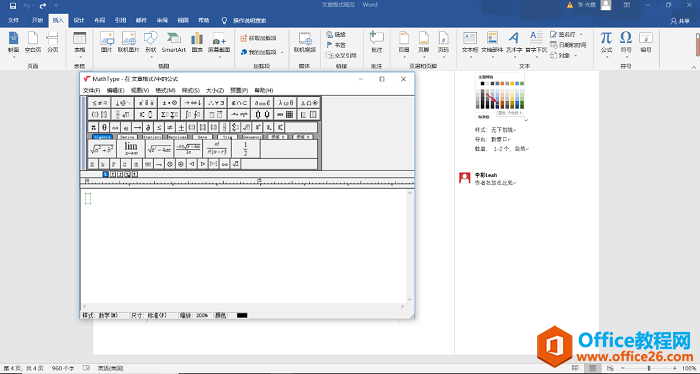This screenshot has height=374, width=700.
Task: Open MathType relational symbols palette (≤≠≈)
Action: point(99,103)
